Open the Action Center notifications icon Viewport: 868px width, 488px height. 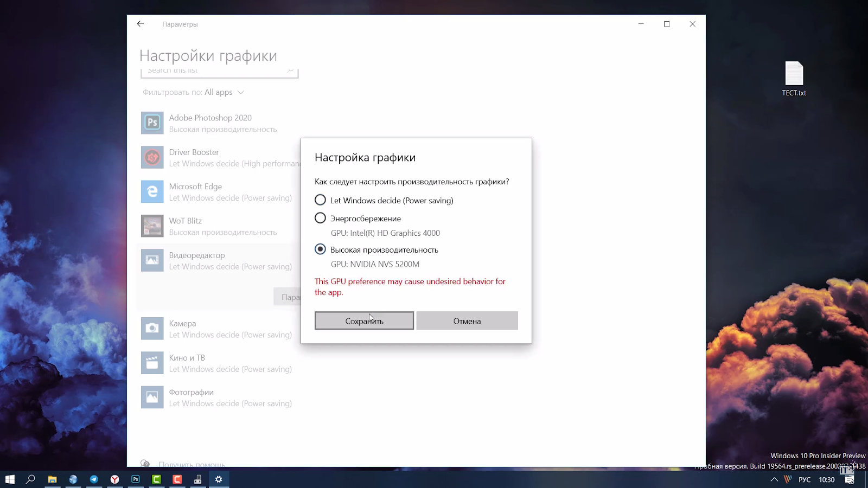point(850,480)
